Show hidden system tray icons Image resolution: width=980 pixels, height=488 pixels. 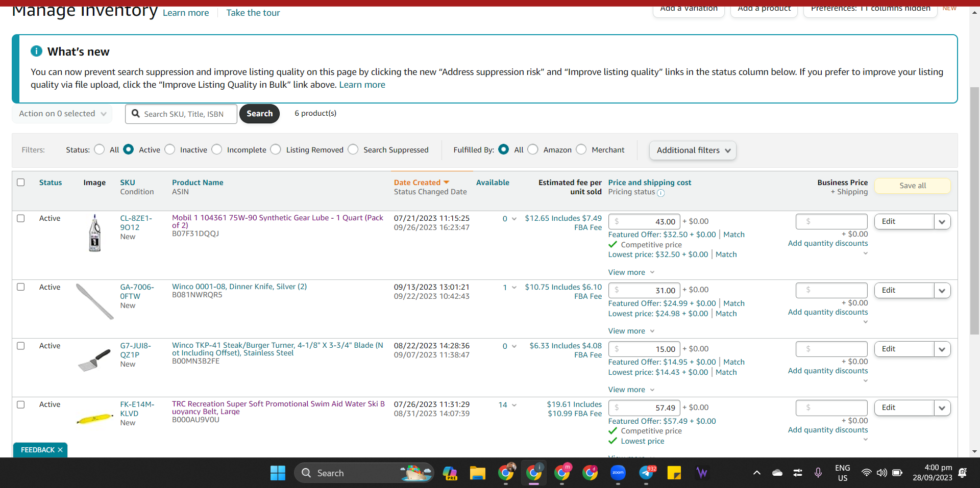point(757,473)
